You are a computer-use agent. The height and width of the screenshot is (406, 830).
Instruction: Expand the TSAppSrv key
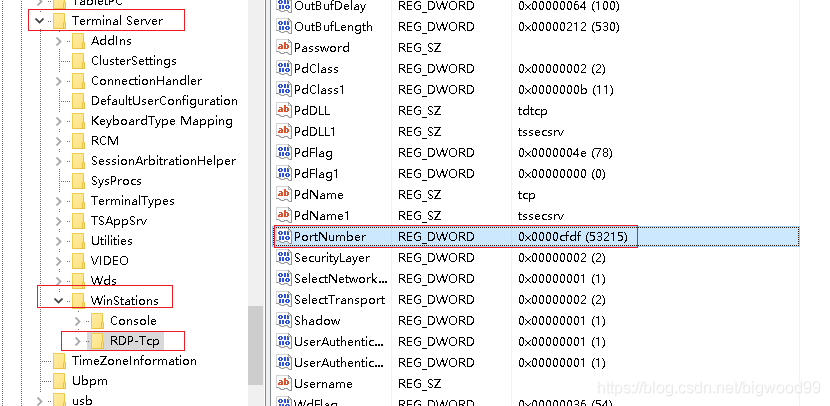59,221
